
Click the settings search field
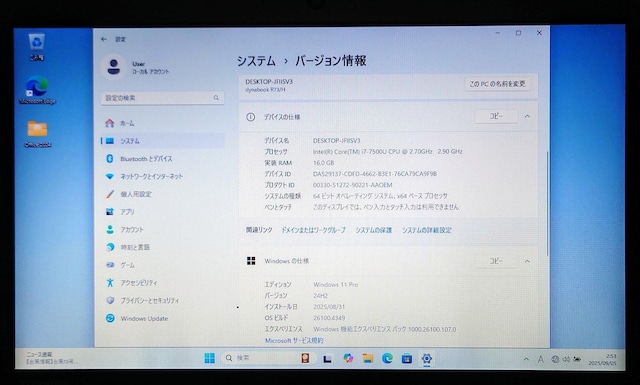point(162,98)
